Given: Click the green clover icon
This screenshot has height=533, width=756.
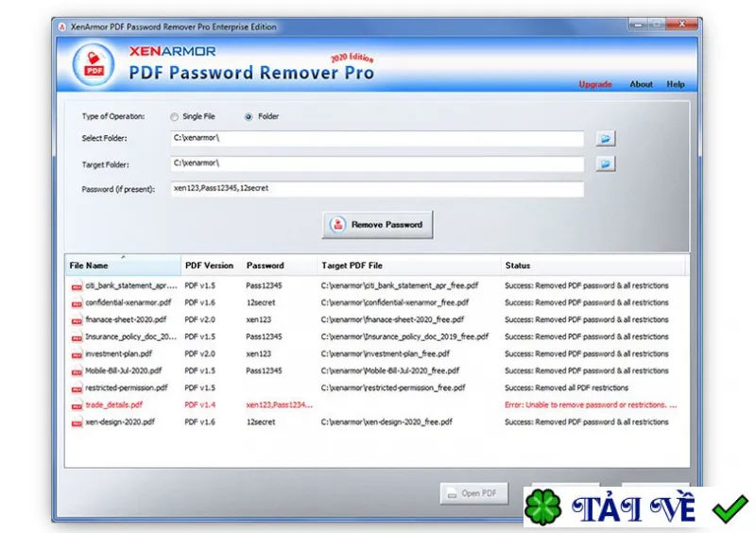Looking at the screenshot, I should pyautogui.click(x=542, y=507).
